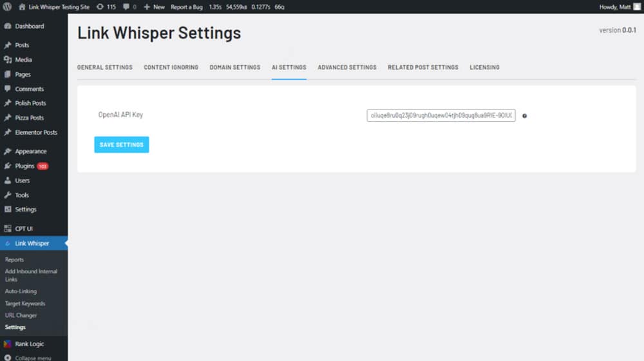Viewport: 644px width, 361px height.
Task: Switch to the Licensing tab
Action: pyautogui.click(x=485, y=68)
